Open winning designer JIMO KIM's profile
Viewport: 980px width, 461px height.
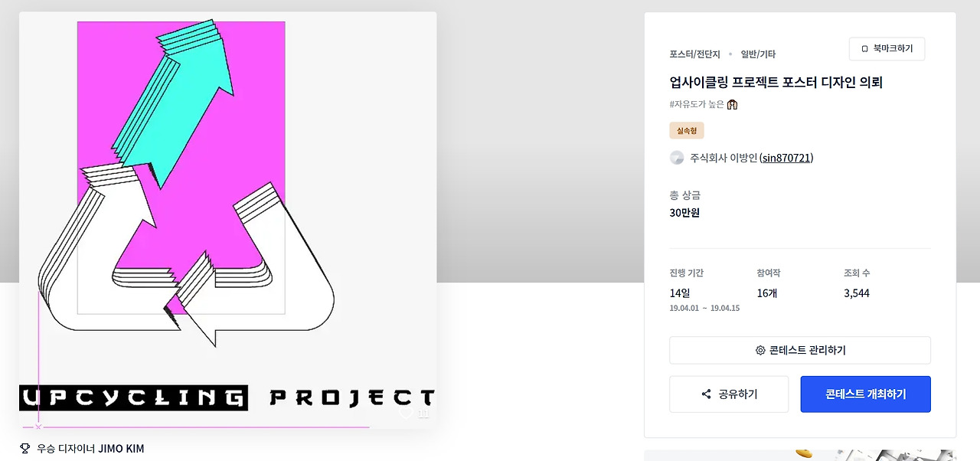click(121, 449)
